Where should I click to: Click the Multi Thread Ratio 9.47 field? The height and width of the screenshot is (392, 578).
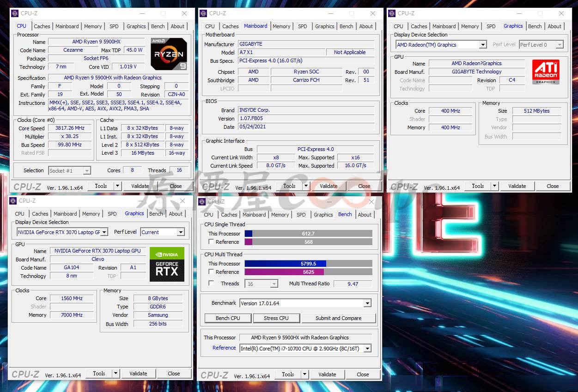coord(353,284)
